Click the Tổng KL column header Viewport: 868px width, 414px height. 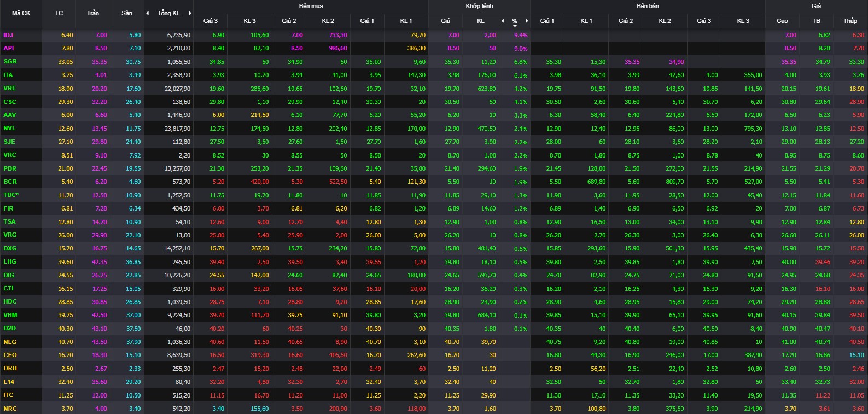tap(168, 13)
